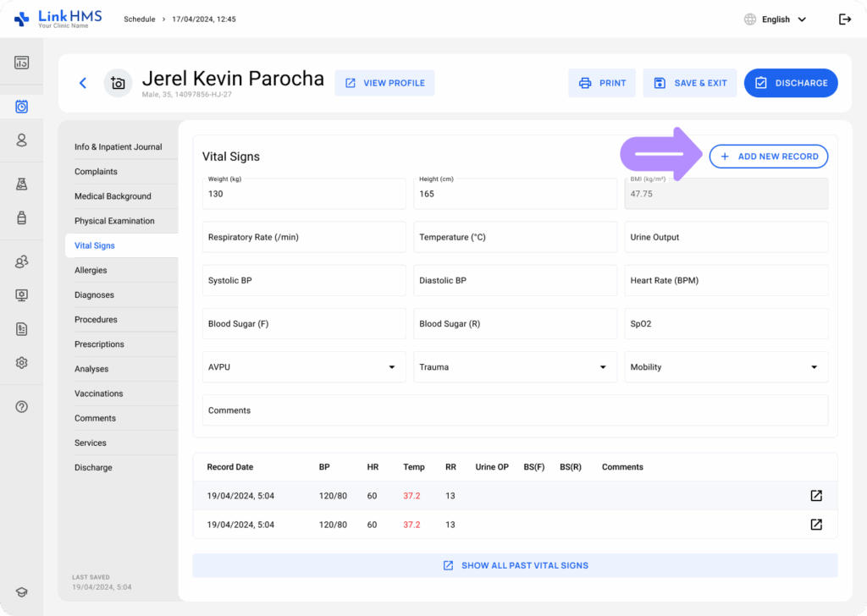Open the billing document sidebar icon
The height and width of the screenshot is (616, 867).
pos(21,329)
